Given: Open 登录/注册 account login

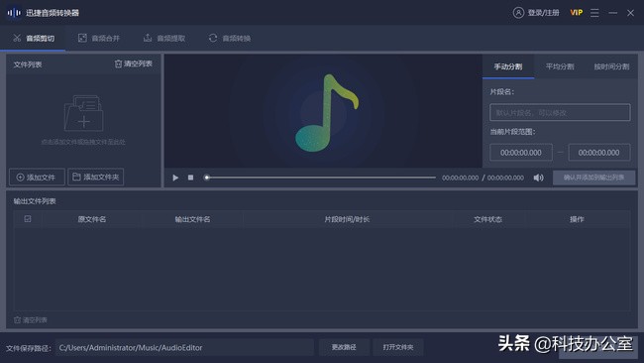Looking at the screenshot, I should point(543,13).
